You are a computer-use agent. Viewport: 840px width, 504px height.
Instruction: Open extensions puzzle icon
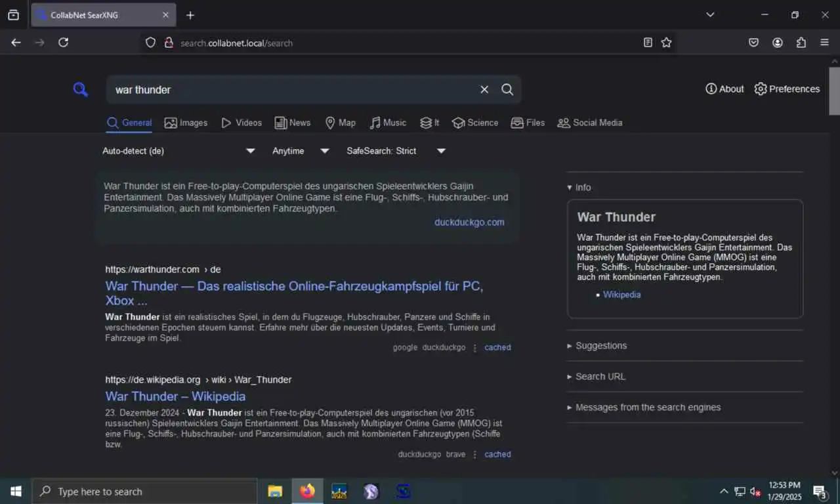[801, 43]
